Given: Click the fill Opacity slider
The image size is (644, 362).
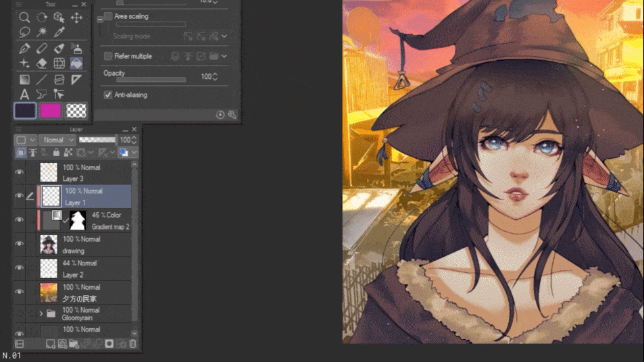Looking at the screenshot, I should [151, 80].
